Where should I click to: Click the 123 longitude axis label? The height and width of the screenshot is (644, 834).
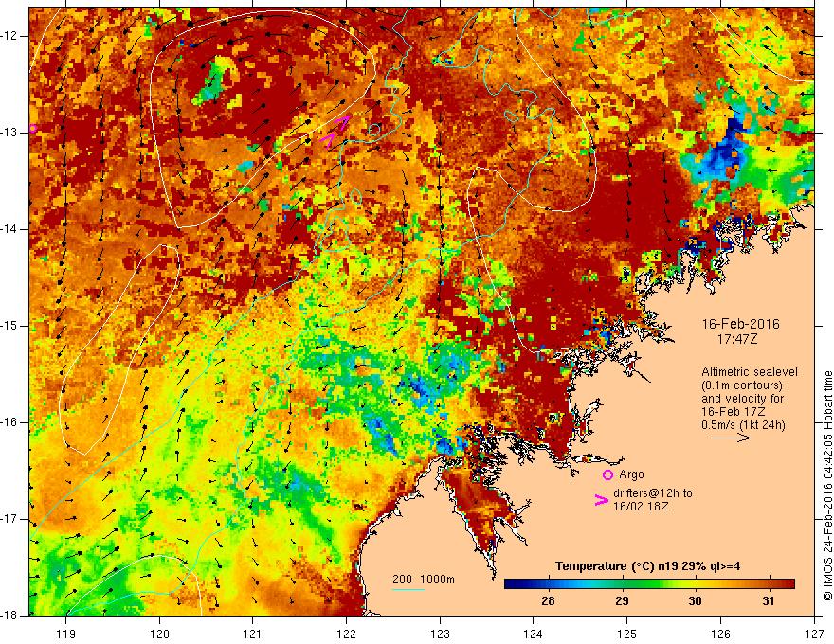click(440, 634)
